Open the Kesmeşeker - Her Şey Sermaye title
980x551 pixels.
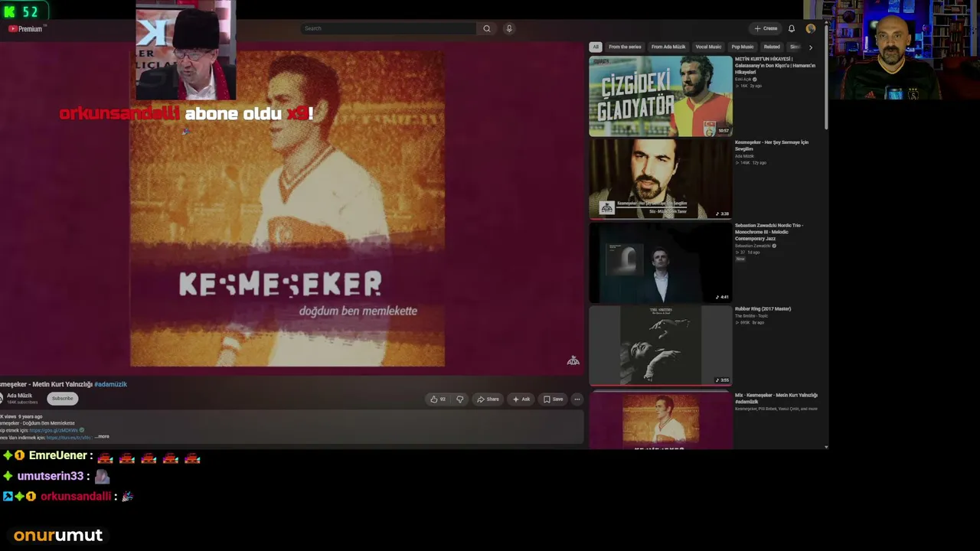[772, 145]
